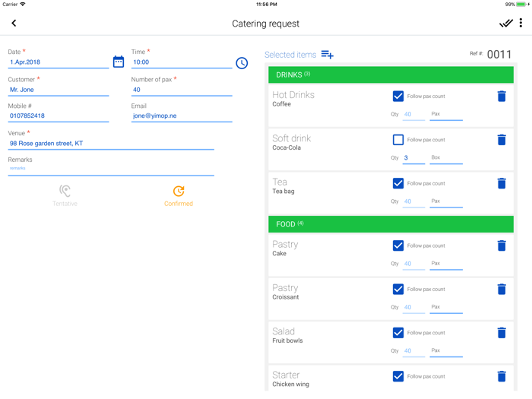Uncheck Follow pax count for Coffee
532x399 pixels.
tap(398, 97)
